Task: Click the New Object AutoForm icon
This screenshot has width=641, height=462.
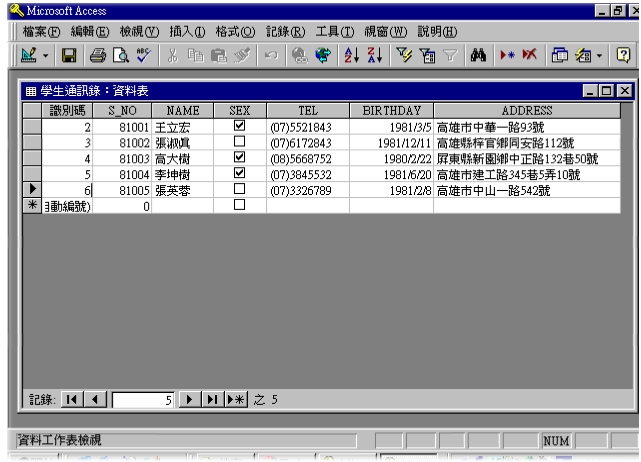Action: (x=583, y=55)
